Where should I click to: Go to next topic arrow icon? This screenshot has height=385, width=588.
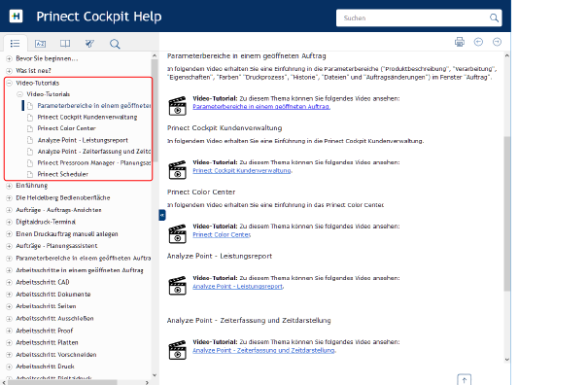pyautogui.click(x=497, y=42)
